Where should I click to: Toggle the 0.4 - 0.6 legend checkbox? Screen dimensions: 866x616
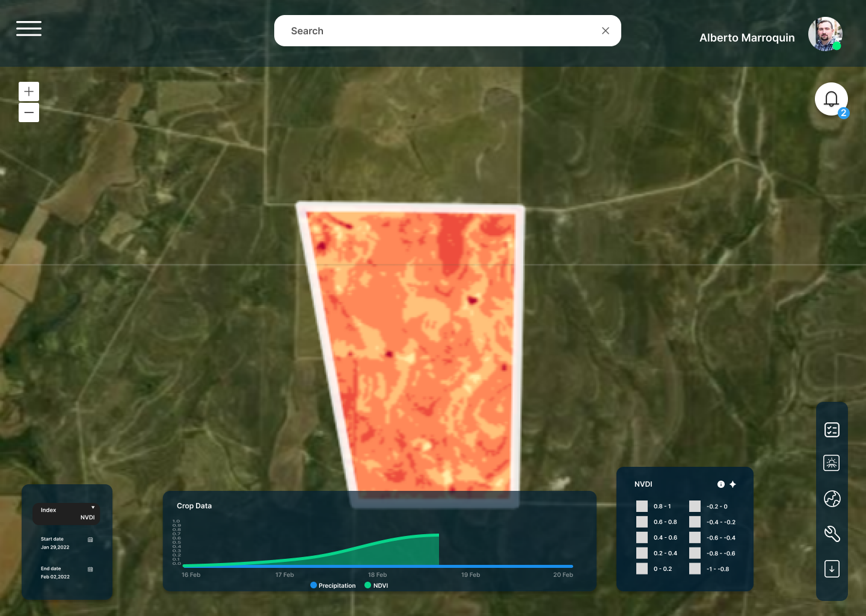[x=642, y=538]
